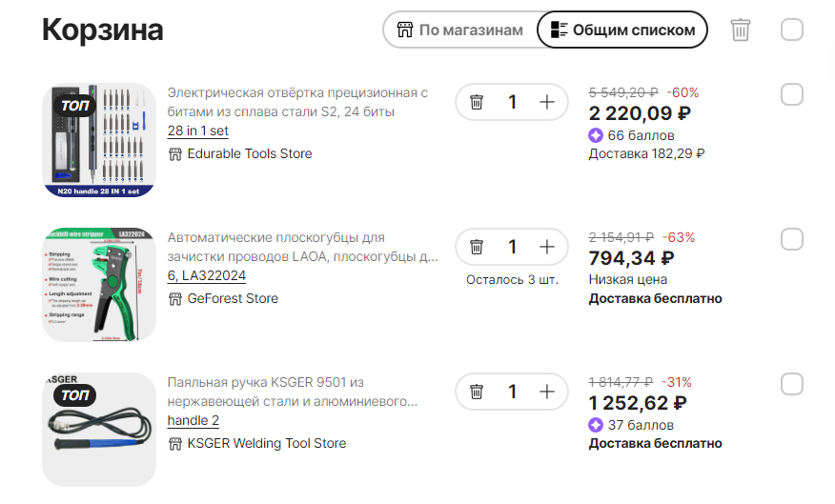Remove the electric screwdriver via its trash icon

[477, 102]
